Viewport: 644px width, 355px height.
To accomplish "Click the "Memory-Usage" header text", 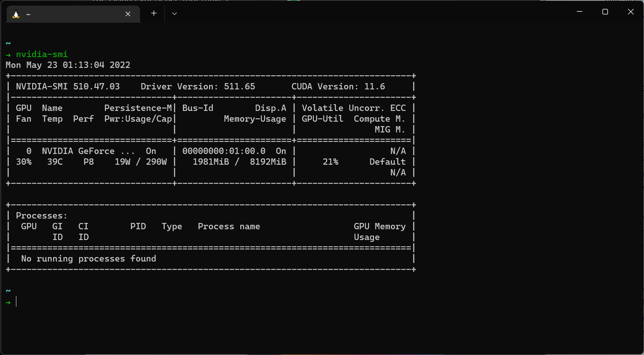I will point(255,119).
